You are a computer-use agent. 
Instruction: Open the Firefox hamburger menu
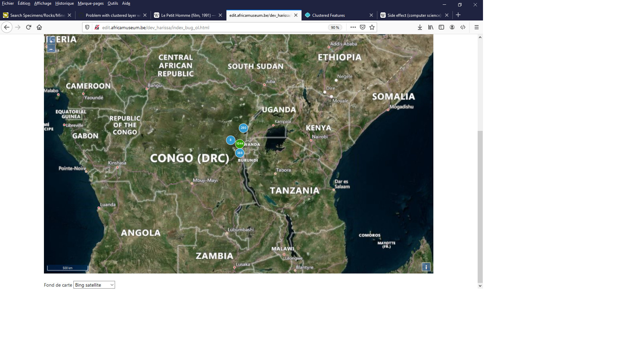[x=476, y=27]
